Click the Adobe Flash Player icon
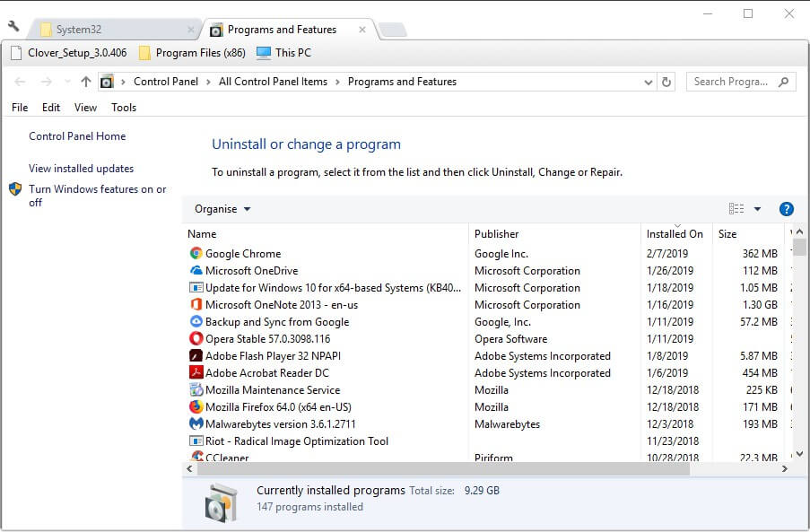Screen dimensions: 810x532 point(196,355)
